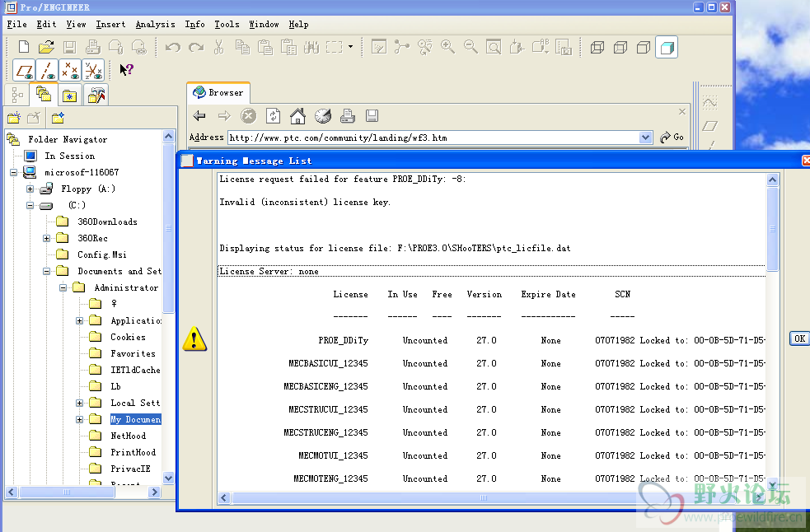
Task: Click the Undo arrow icon
Action: 172,48
